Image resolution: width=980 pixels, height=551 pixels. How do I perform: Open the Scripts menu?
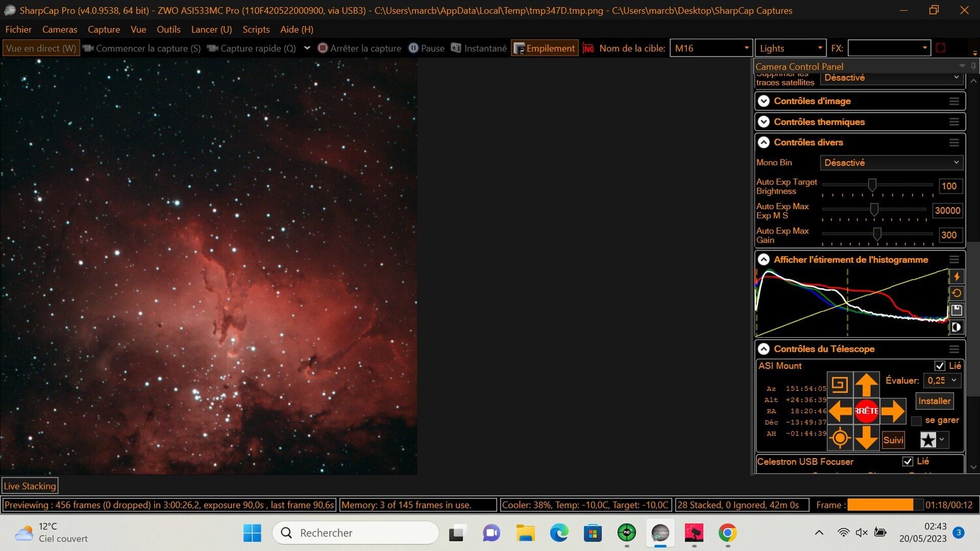tap(256, 29)
